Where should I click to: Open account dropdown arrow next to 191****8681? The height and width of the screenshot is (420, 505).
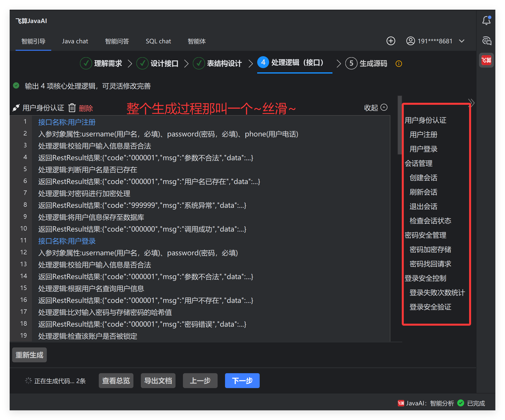pyautogui.click(x=462, y=41)
